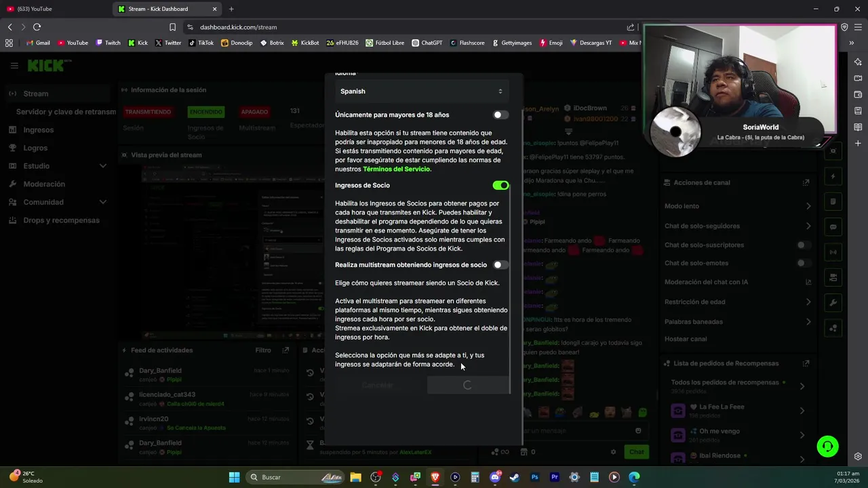Open Servidor y clave de retransmisión
Screen dimensions: 868x488
click(66, 112)
